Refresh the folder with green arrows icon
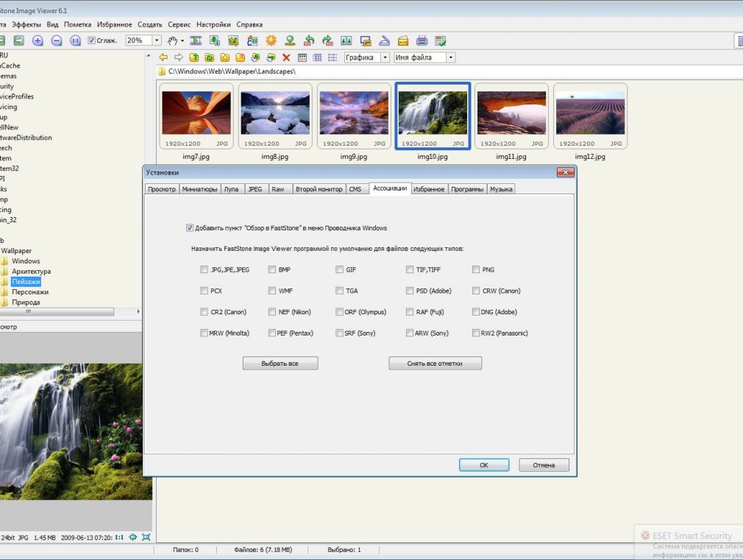This screenshot has width=743, height=560. pyautogui.click(x=210, y=57)
